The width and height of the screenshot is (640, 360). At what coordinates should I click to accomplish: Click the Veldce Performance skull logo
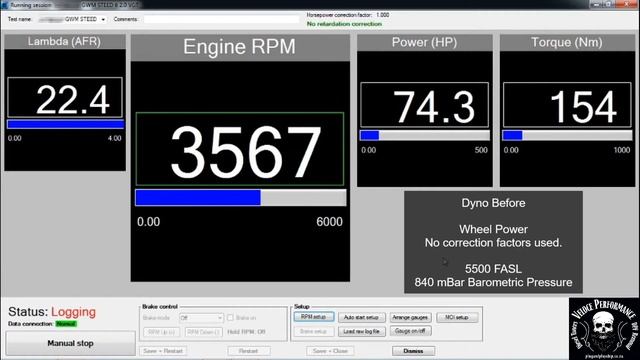coord(604,329)
